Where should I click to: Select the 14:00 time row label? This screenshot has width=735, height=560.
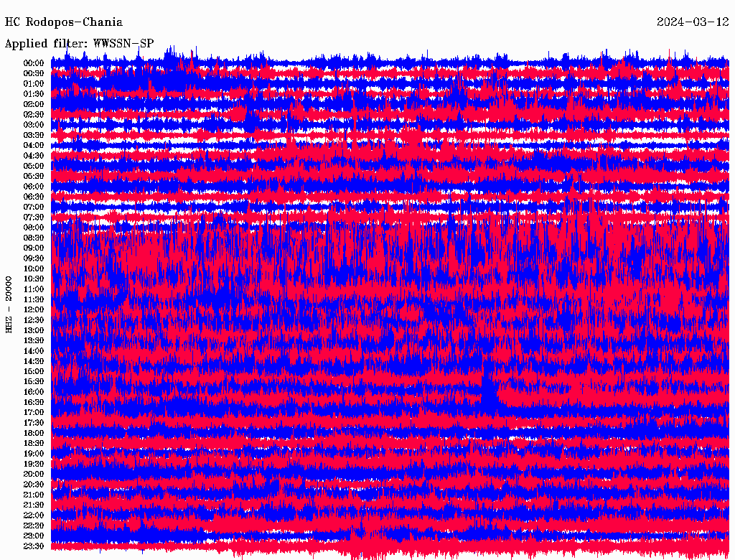click(34, 351)
